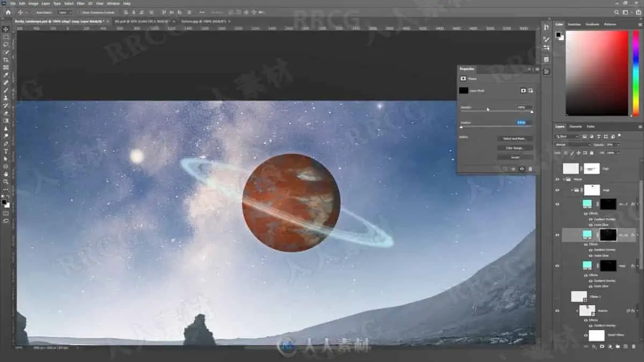Screen dimensions: 644x362
Task: Hide the highlighted selected ring layer
Action: [x=557, y=235]
